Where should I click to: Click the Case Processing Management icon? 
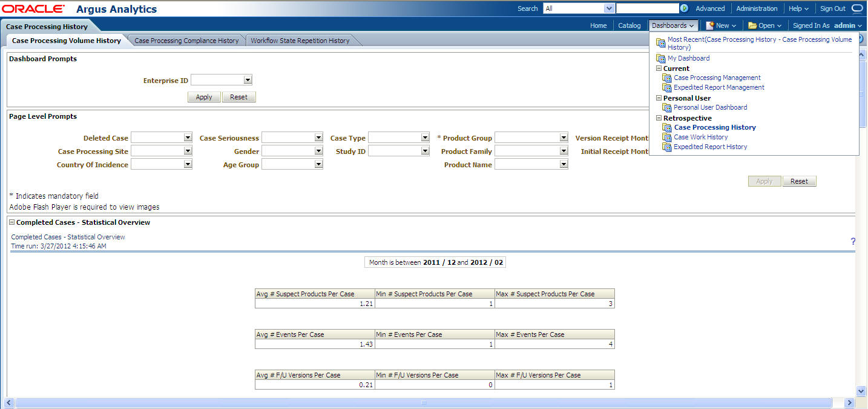coord(667,78)
